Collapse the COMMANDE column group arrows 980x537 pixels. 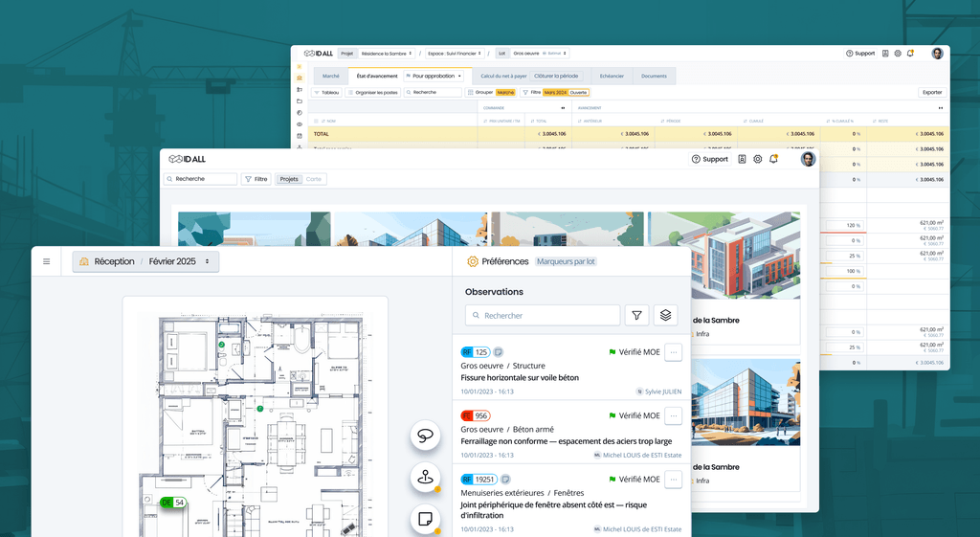563,108
